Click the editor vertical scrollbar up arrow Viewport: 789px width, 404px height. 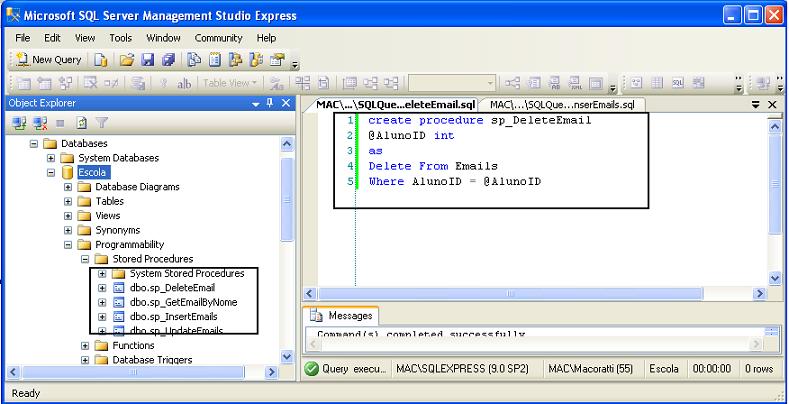tap(775, 126)
